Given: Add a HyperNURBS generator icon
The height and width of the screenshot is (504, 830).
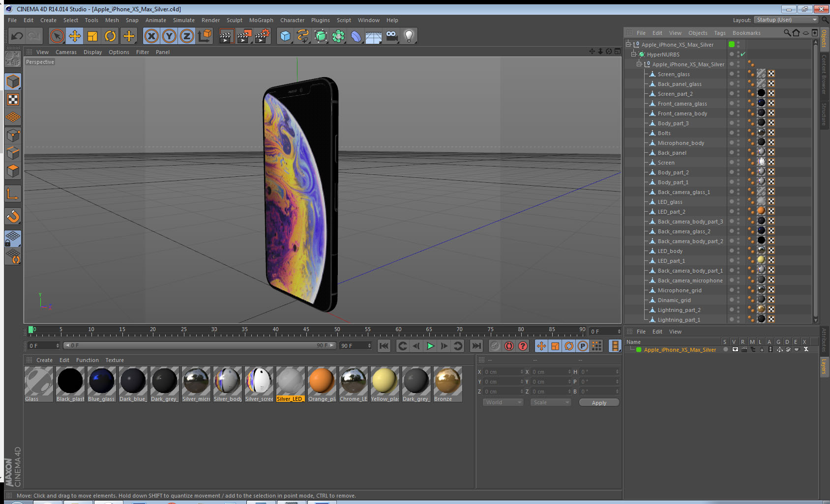Looking at the screenshot, I should tap(321, 36).
